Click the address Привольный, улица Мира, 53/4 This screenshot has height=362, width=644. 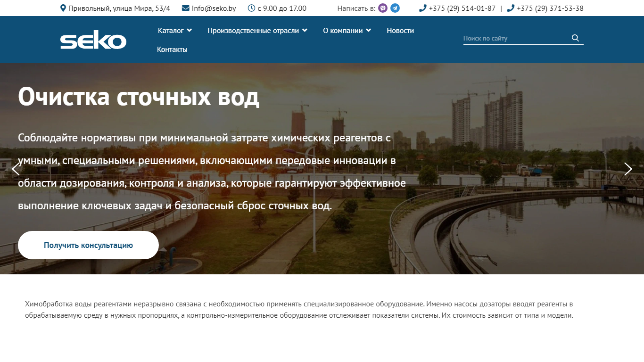tap(119, 8)
